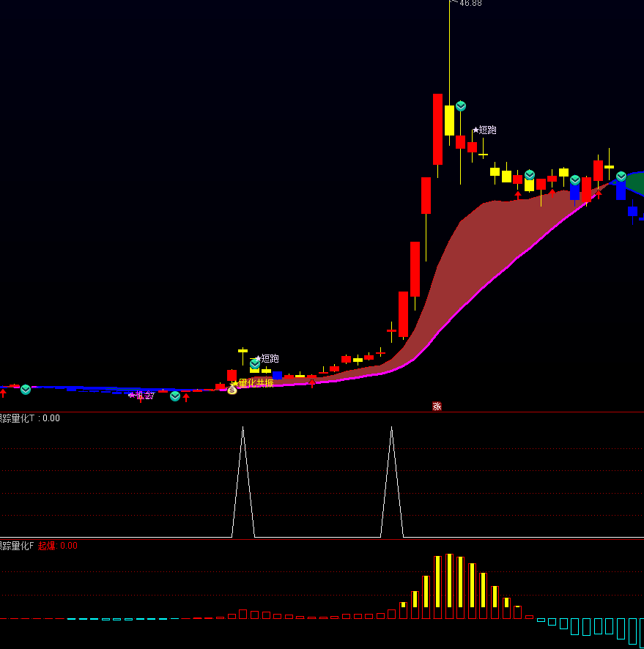The image size is (644, 649).
Task: Click the red 涨 badge above indicator panel
Action: click(x=437, y=407)
